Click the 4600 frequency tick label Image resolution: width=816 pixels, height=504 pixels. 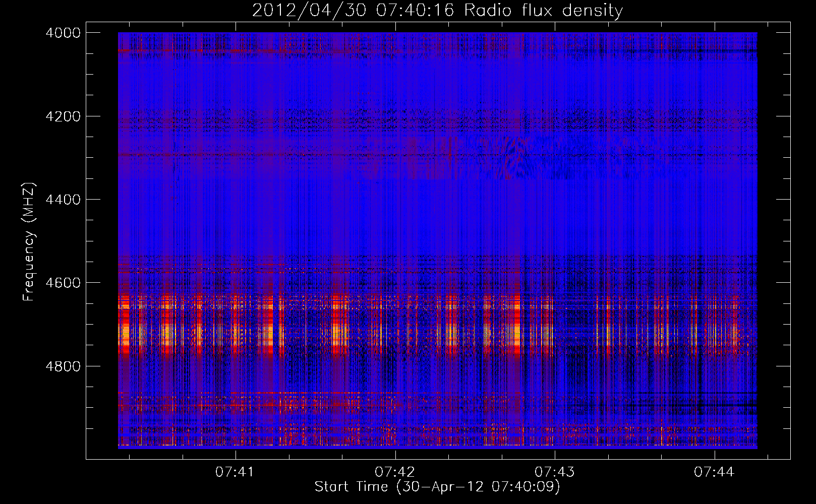point(63,283)
